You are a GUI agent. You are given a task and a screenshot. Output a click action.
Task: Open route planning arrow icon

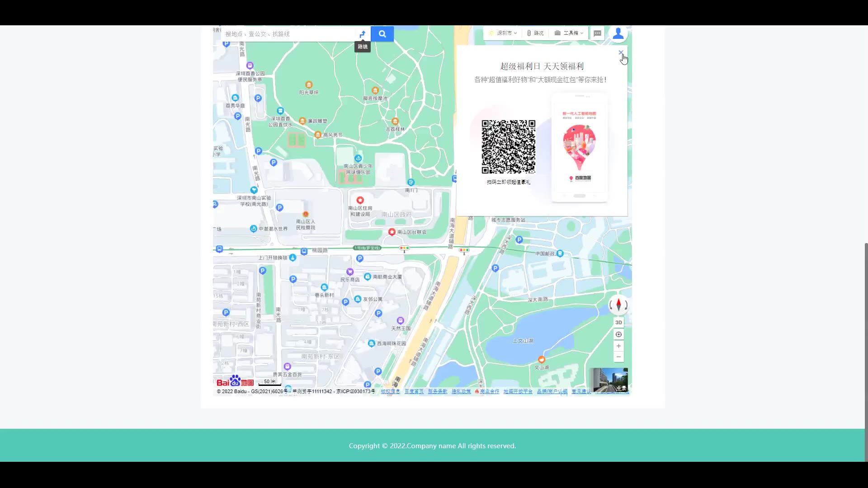point(362,34)
